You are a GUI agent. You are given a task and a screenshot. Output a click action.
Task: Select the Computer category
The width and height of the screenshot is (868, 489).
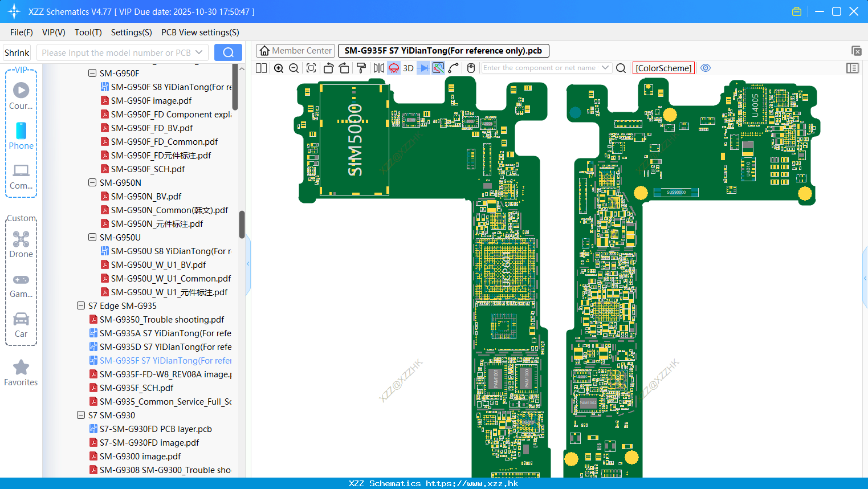[x=21, y=177]
